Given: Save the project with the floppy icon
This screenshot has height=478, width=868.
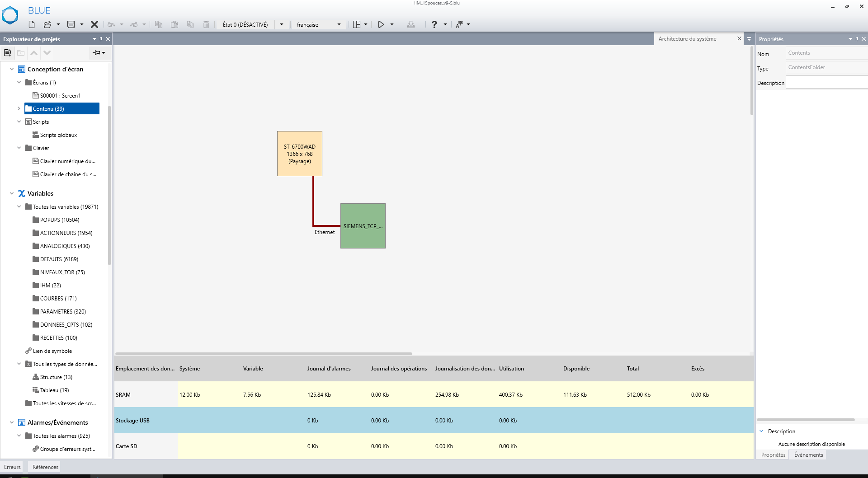Looking at the screenshot, I should pos(71,24).
